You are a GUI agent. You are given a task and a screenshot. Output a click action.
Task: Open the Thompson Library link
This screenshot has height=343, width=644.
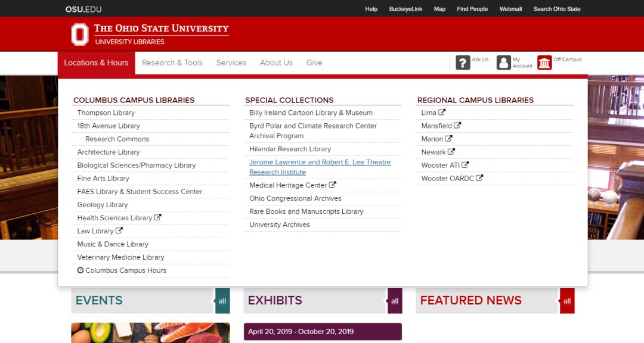point(106,113)
